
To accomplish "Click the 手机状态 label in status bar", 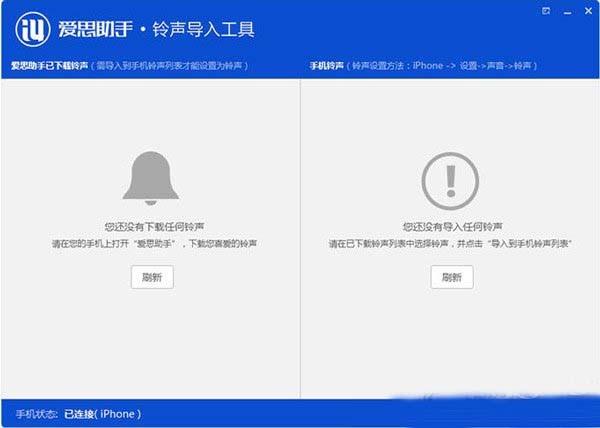I will [x=37, y=414].
